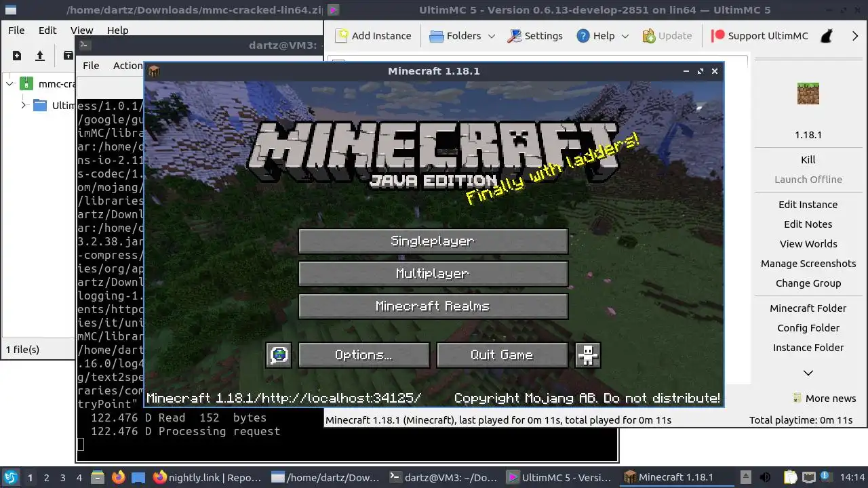Launch Firefox from the taskbar quick launcher

(x=118, y=477)
